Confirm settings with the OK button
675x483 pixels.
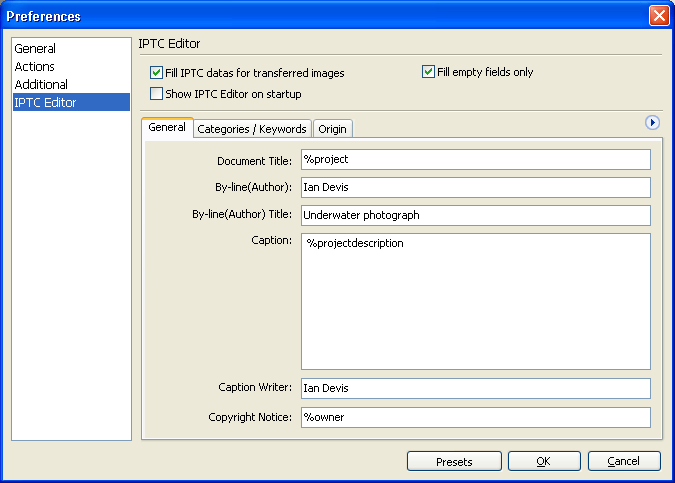544,461
